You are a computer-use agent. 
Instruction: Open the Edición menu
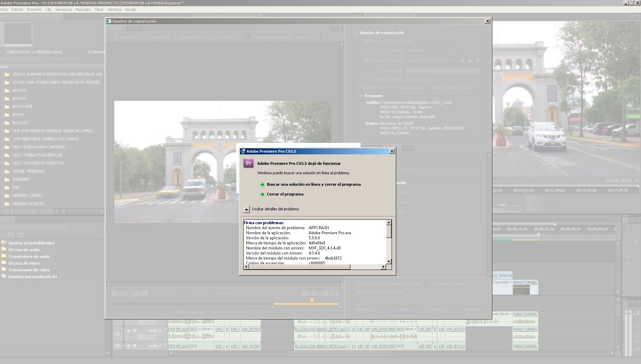[18, 9]
